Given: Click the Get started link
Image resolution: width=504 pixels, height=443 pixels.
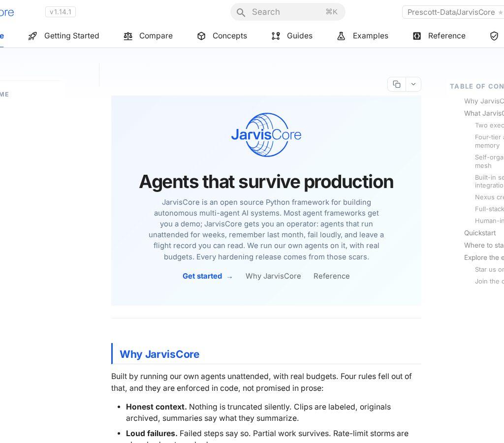Looking at the screenshot, I should (207, 276).
